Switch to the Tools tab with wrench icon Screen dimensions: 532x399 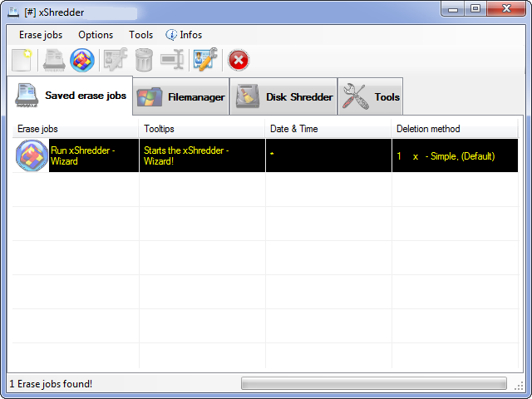[371, 96]
